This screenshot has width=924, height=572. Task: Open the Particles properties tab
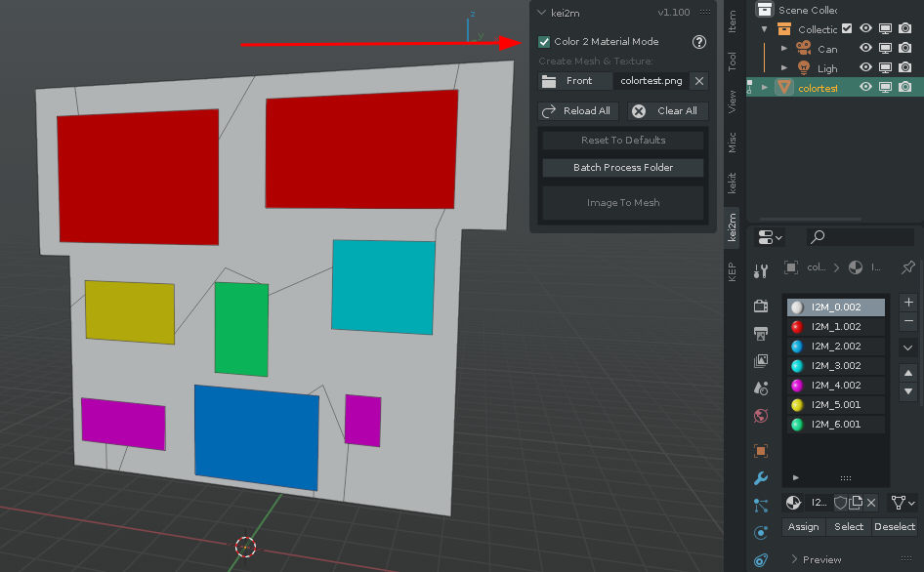pyautogui.click(x=761, y=506)
